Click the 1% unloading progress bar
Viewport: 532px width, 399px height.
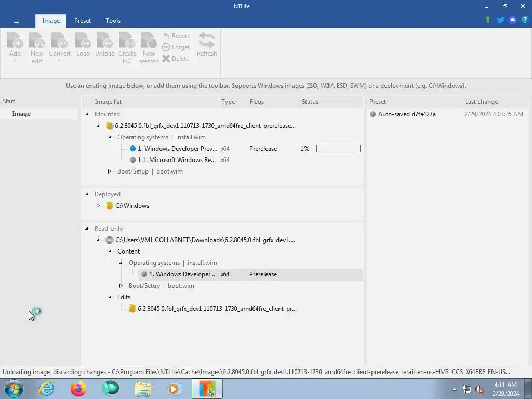338,149
